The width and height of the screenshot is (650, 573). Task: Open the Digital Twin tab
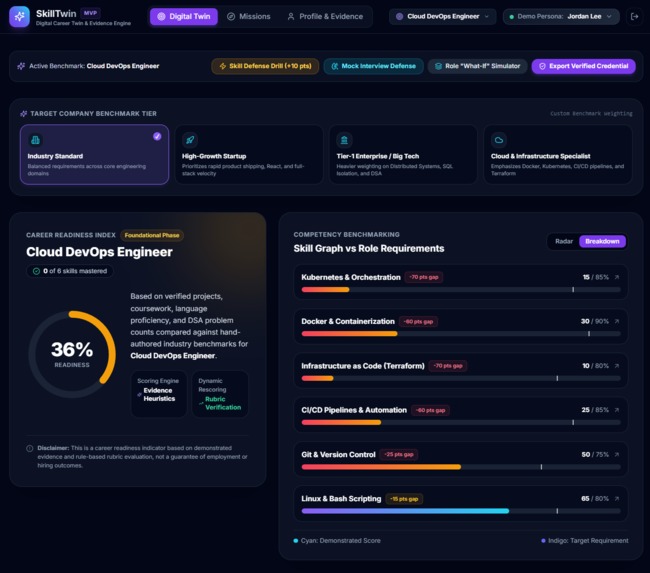(x=184, y=17)
